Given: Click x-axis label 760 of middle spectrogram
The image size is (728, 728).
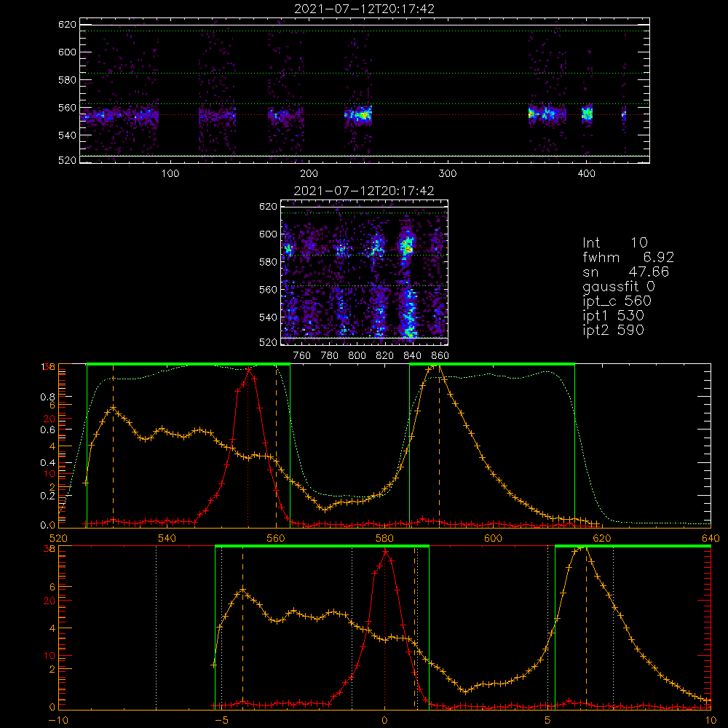Looking at the screenshot, I should (x=302, y=356).
